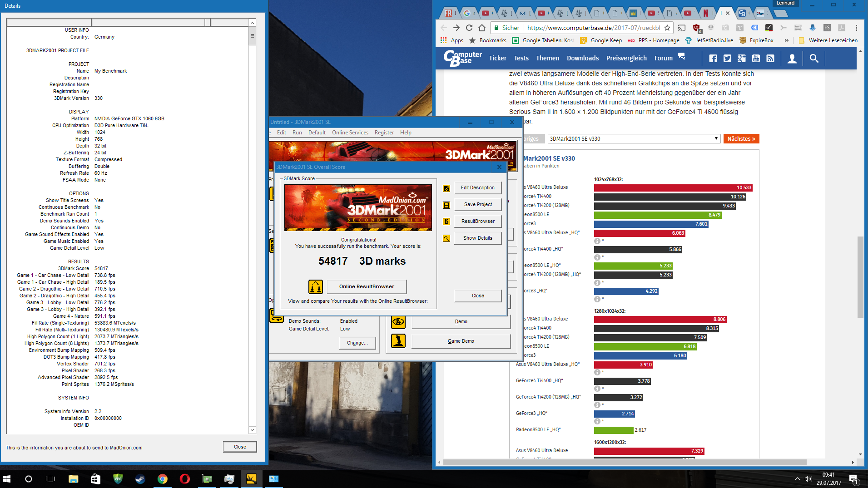Click the ResultBrowser button
Screen dimensions: 868x488
click(x=478, y=222)
